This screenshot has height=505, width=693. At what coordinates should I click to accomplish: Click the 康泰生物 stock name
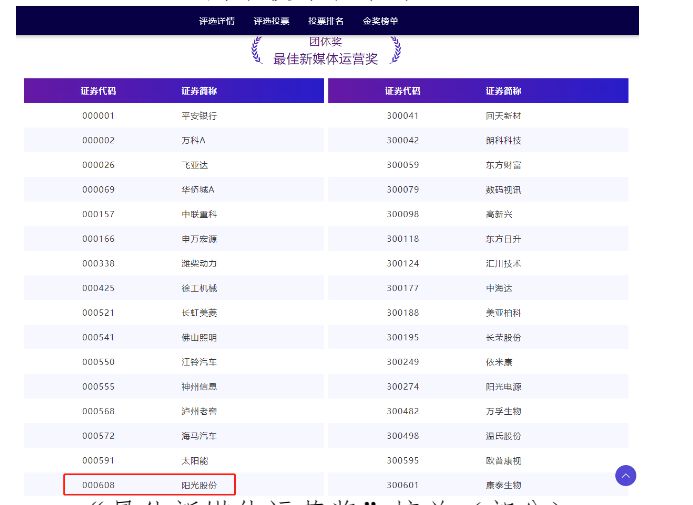pos(502,485)
